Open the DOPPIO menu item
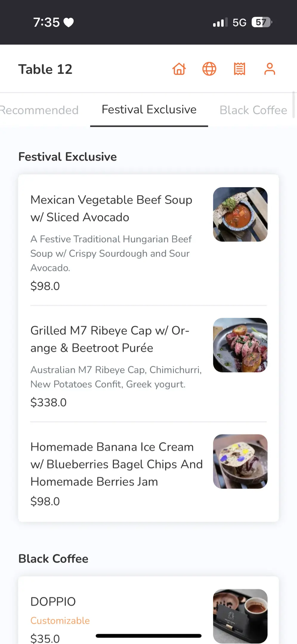Screen dimensions: 297x644 [53, 602]
